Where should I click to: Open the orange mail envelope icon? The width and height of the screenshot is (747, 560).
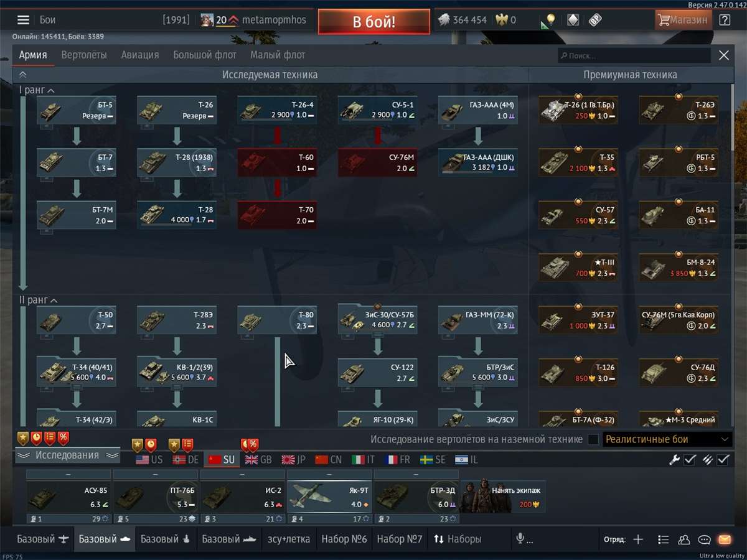(x=724, y=539)
